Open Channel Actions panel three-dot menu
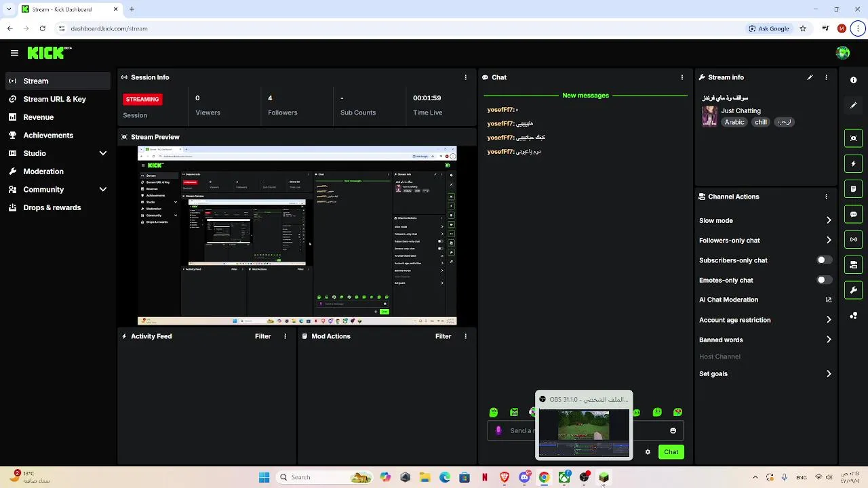Image resolution: width=868 pixels, height=488 pixels. 826,197
